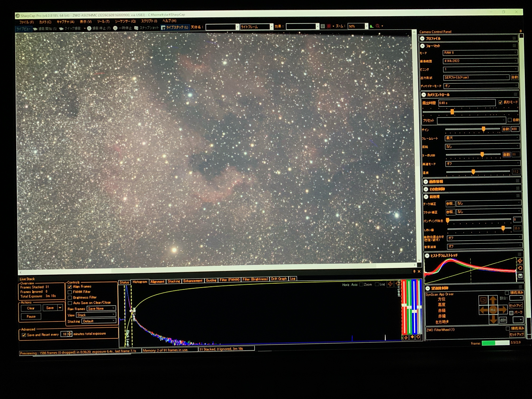The image size is (532, 399).
Task: Click the live stack auto-stretch lightning icon
Action: click(x=390, y=284)
